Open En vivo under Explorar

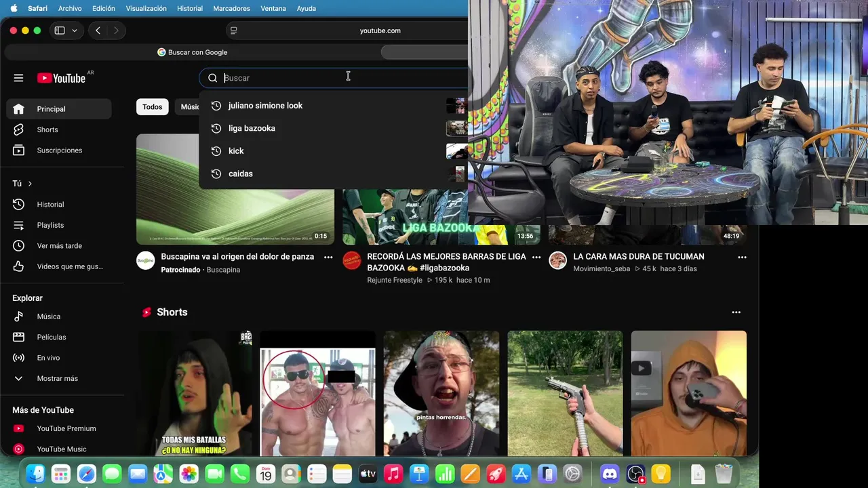pos(58,358)
